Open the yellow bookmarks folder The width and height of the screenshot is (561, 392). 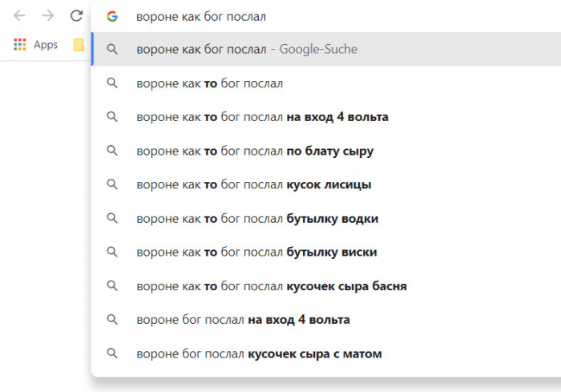[x=79, y=45]
